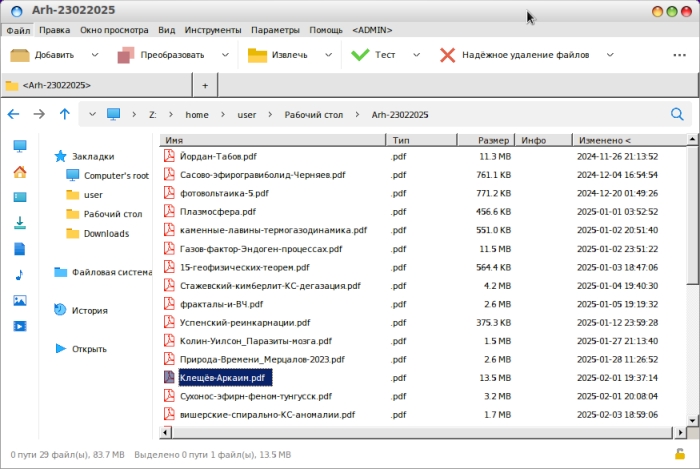Go back with the left arrow
This screenshot has height=469, width=700.
(x=13, y=114)
